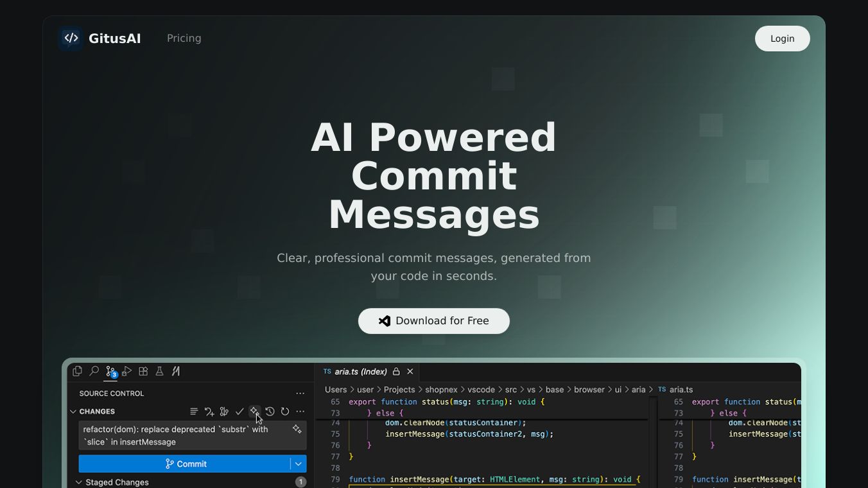Open the Pricing page link
The width and height of the screenshot is (868, 488).
184,39
